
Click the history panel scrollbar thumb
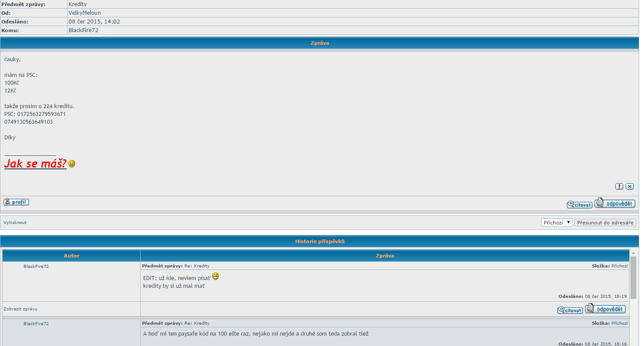633,278
